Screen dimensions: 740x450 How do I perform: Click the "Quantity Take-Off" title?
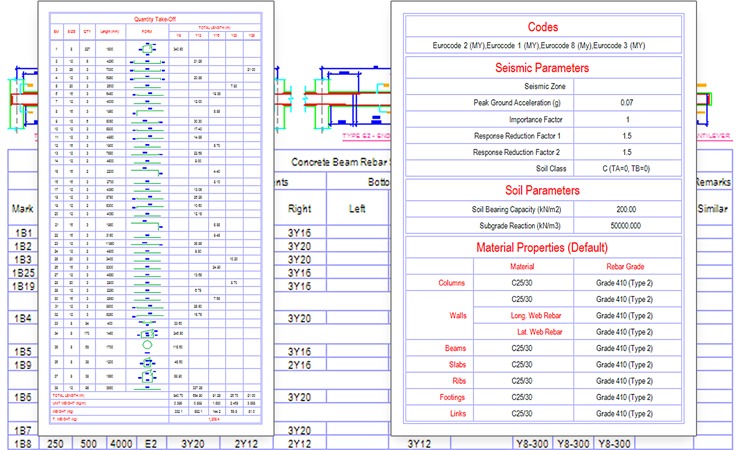pyautogui.click(x=155, y=19)
